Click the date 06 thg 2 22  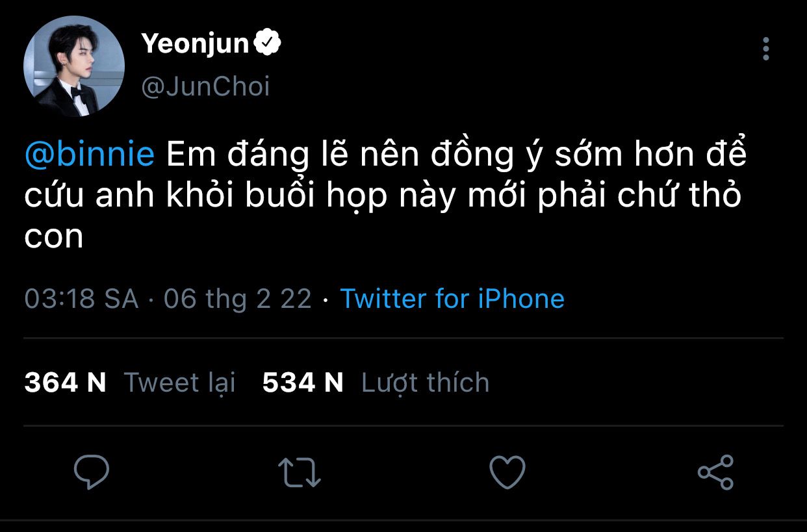coord(238,298)
